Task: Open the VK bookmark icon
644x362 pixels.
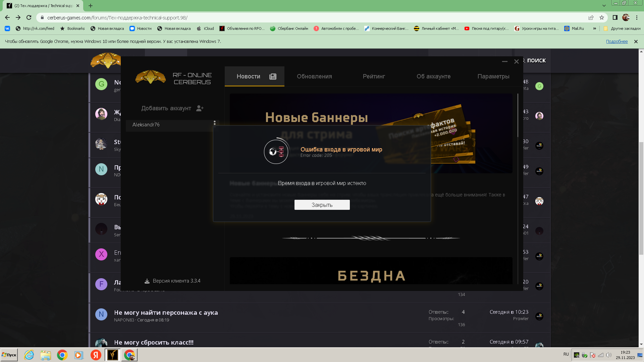Action: click(x=7, y=28)
